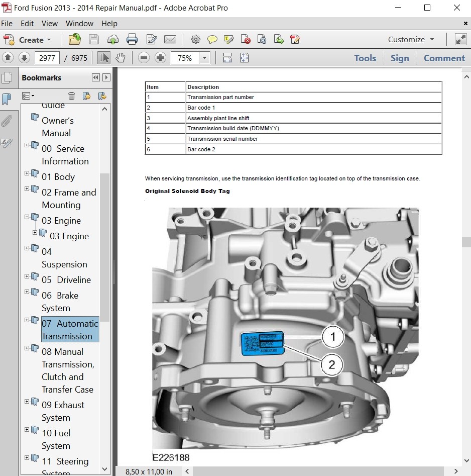Viewport: 471px width, 476px height.
Task: Open the zoom percentage dropdown
Action: pyautogui.click(x=204, y=58)
